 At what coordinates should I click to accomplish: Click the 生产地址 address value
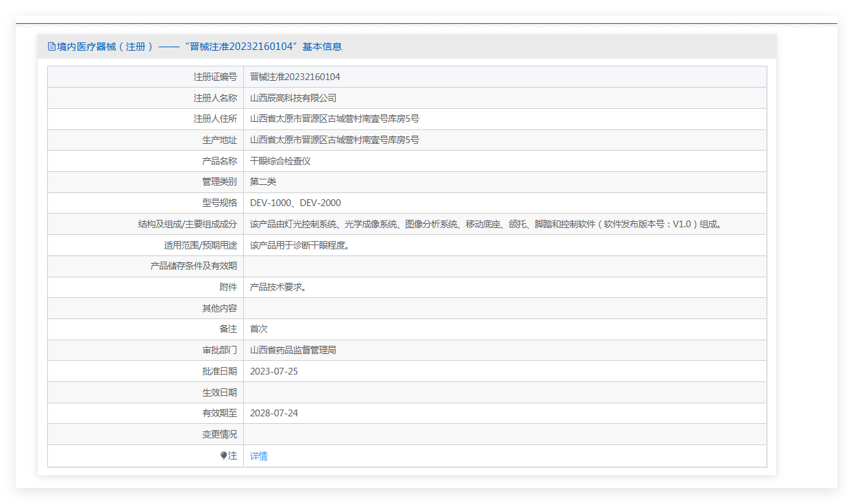[x=334, y=140]
